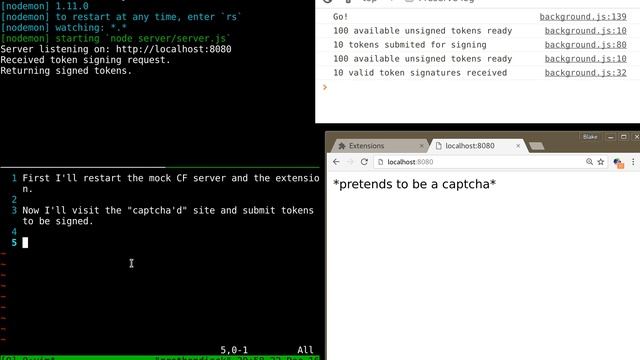The width and height of the screenshot is (640, 360).
Task: Click 'Received token signing request.' line
Action: [85, 60]
